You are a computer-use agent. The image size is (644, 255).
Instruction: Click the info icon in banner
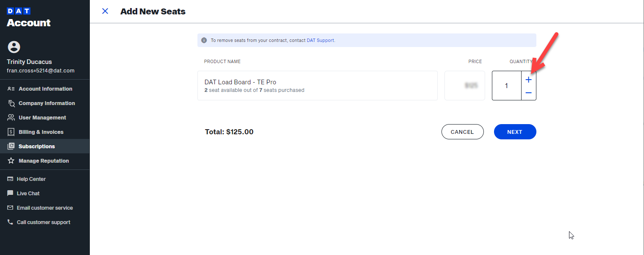click(204, 40)
